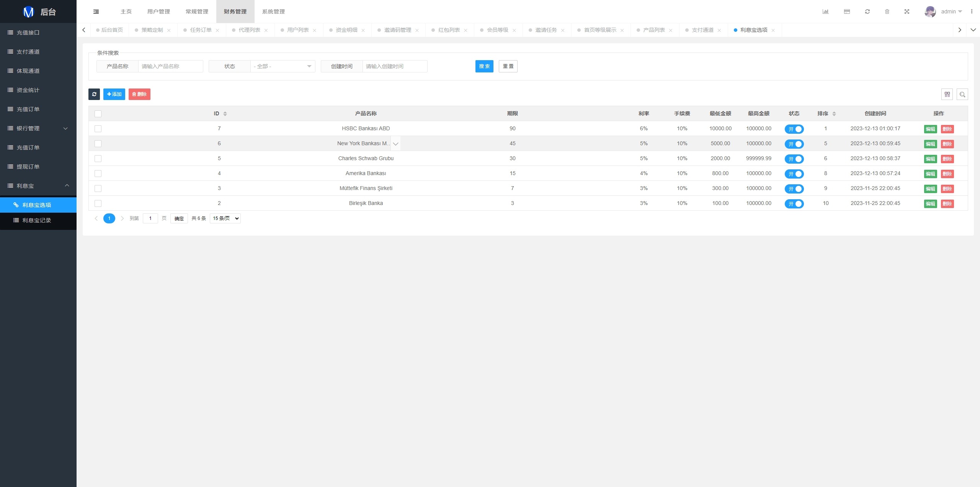The height and width of the screenshot is (487, 980).
Task: Click the table search magnifier icon
Action: click(x=962, y=94)
